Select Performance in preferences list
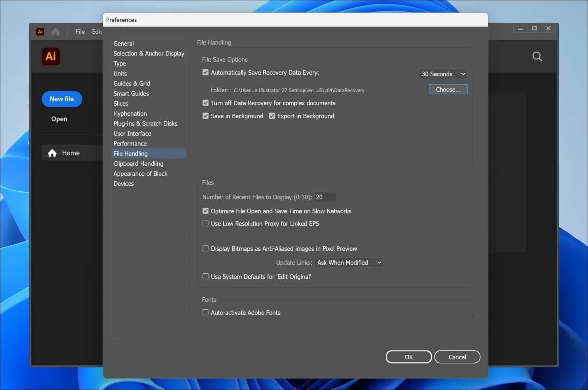Screen dimensions: 588x390 point(130,144)
